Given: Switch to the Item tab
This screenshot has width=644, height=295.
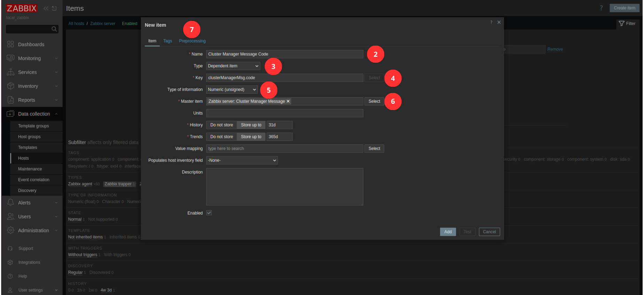Looking at the screenshot, I should (152, 41).
